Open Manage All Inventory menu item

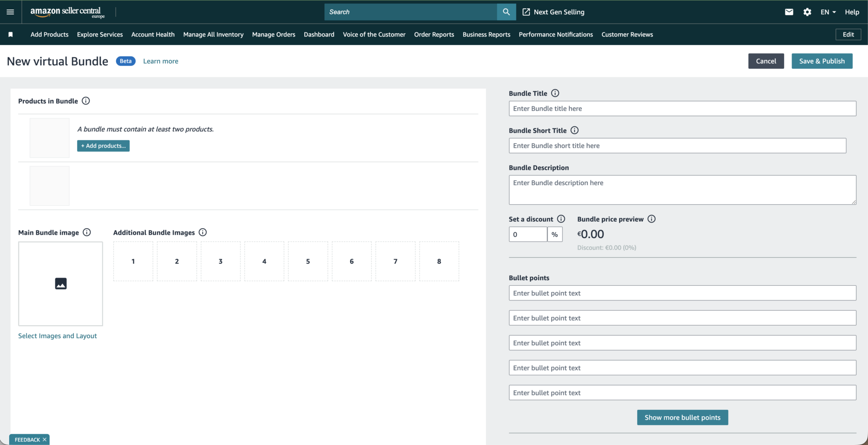(x=213, y=35)
